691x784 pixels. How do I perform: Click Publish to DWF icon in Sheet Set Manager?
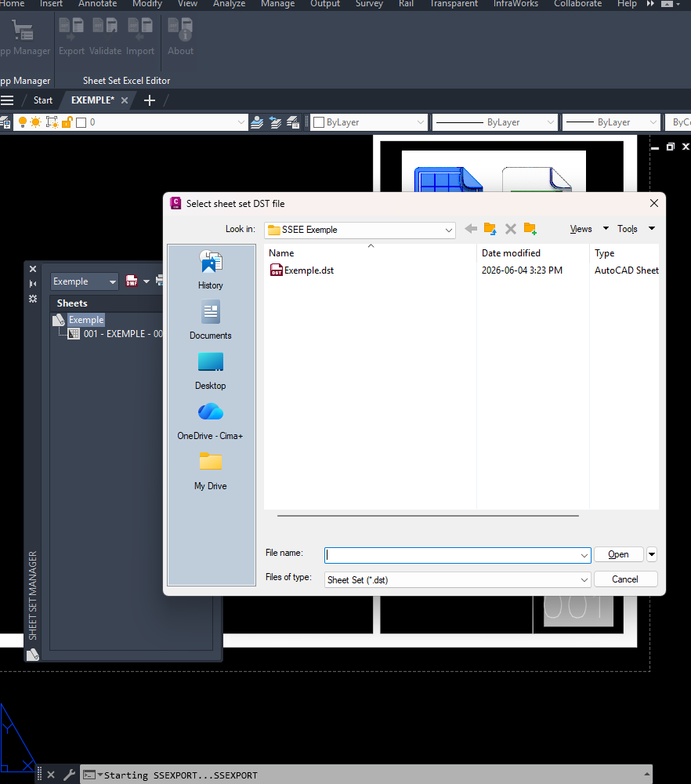132,281
